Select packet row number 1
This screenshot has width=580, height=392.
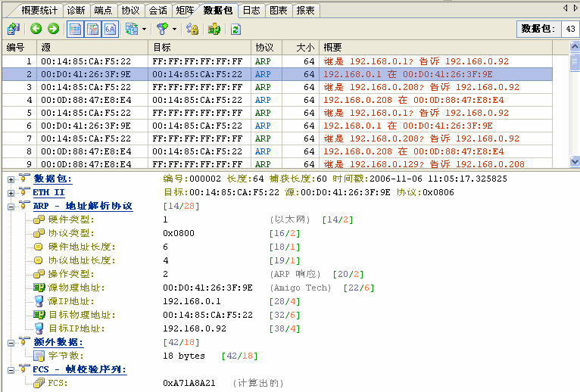click(277, 61)
